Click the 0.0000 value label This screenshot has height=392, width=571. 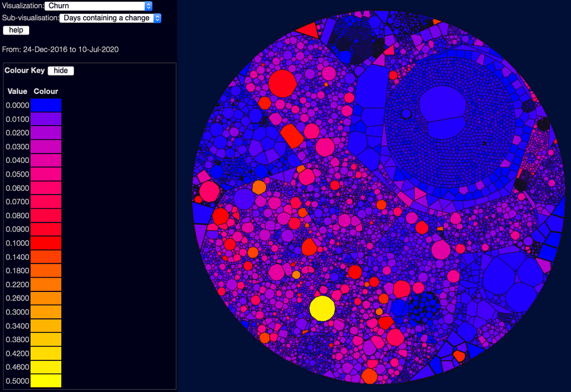point(17,105)
